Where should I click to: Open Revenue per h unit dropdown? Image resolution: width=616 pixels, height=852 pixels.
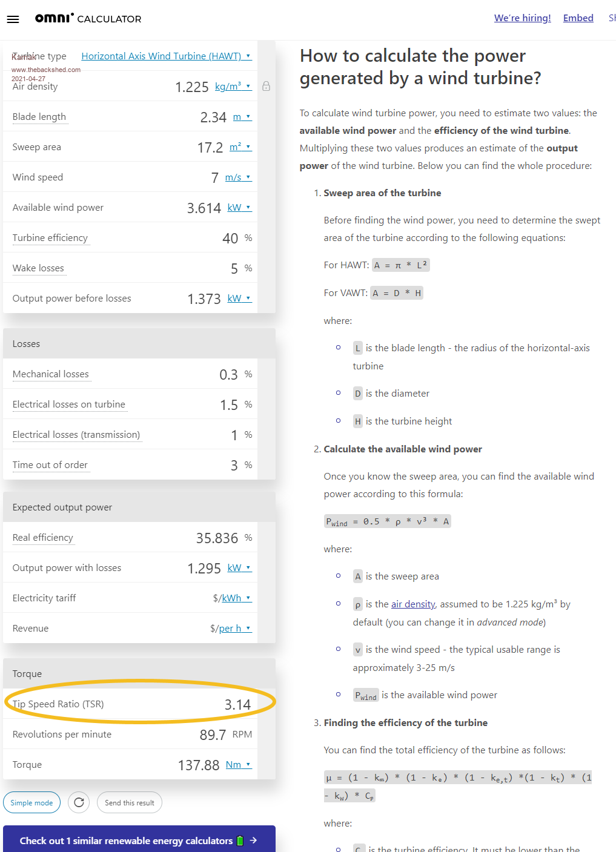coord(234,629)
